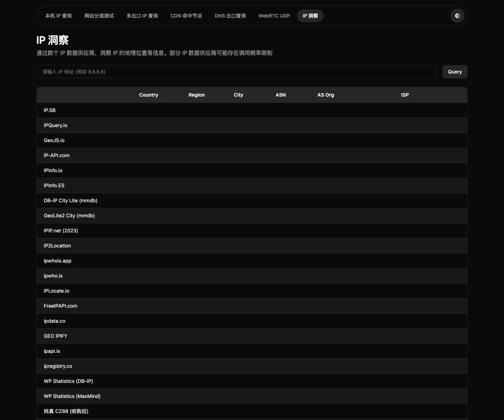Click the IP 洞察 page heading
The width and height of the screenshot is (504, 420).
click(x=52, y=40)
